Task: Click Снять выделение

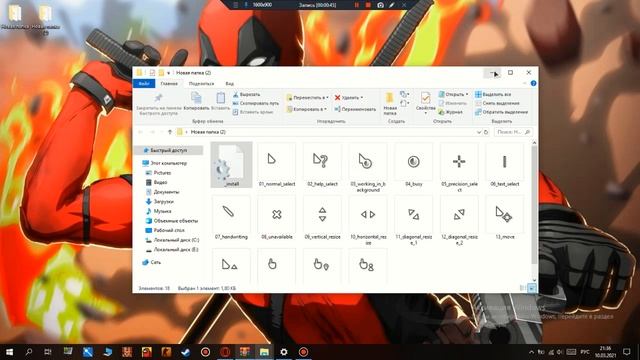Action: click(497, 103)
